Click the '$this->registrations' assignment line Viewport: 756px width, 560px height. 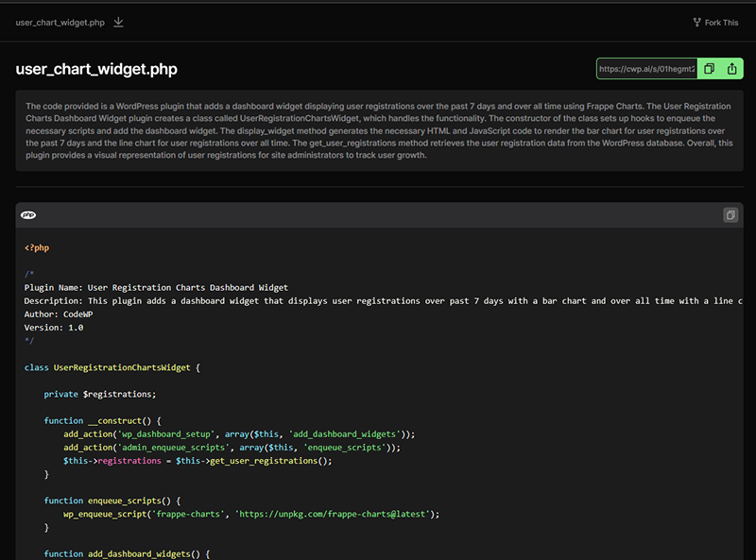click(x=198, y=461)
